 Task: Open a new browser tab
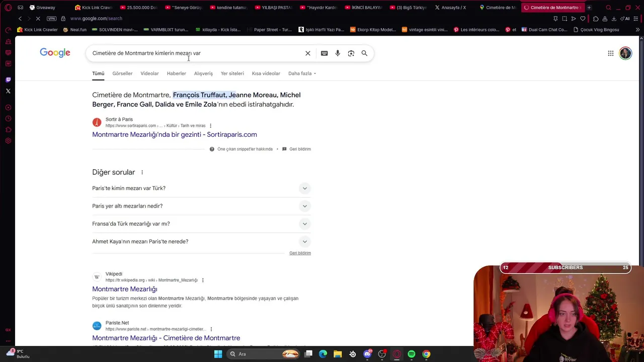pyautogui.click(x=589, y=8)
